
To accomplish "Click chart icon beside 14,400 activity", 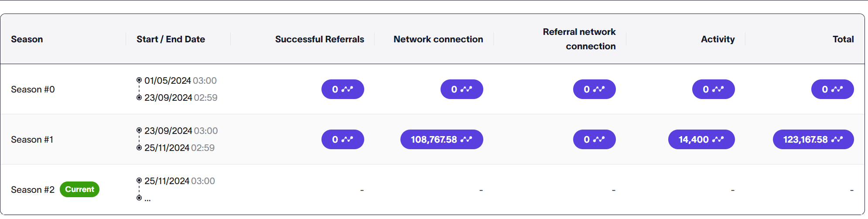I will (x=718, y=139).
